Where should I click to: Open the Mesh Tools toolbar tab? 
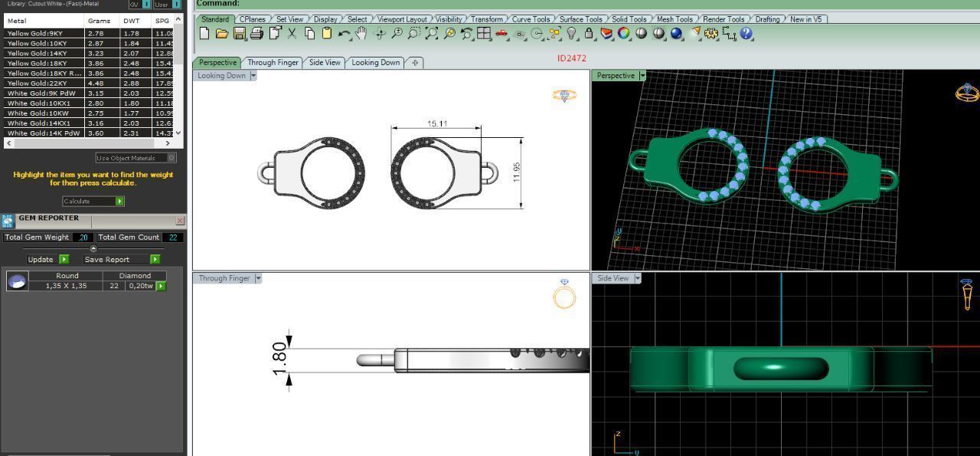(675, 19)
